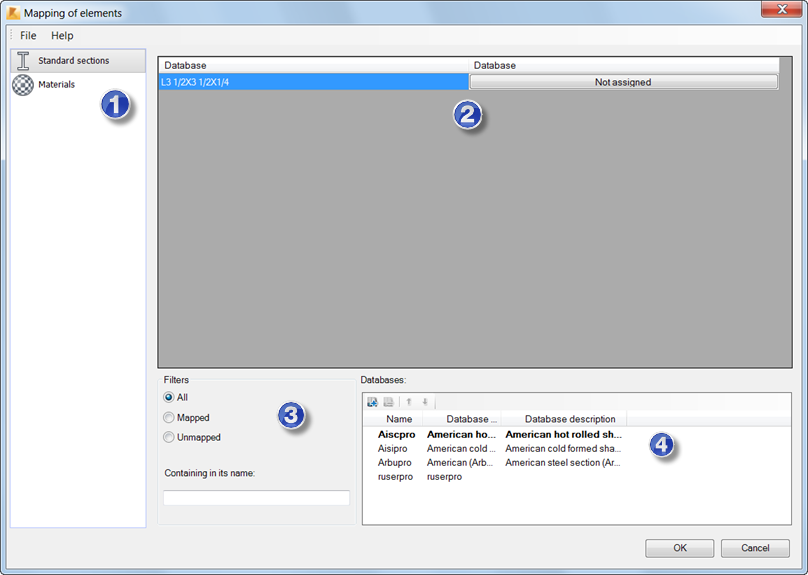Click the application icon in the title bar
Image resolution: width=808 pixels, height=575 pixels.
pos(13,13)
